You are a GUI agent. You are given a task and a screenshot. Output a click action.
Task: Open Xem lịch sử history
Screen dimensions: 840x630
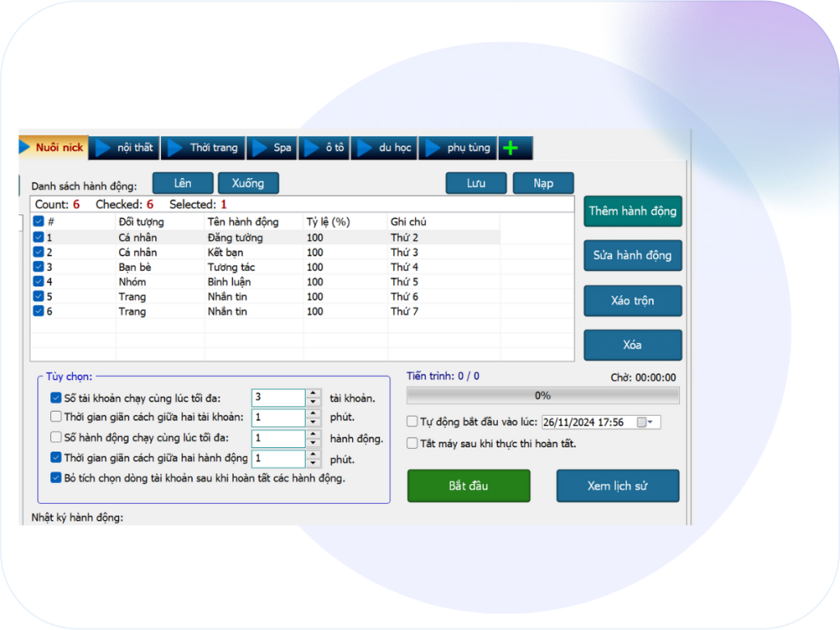click(x=617, y=486)
